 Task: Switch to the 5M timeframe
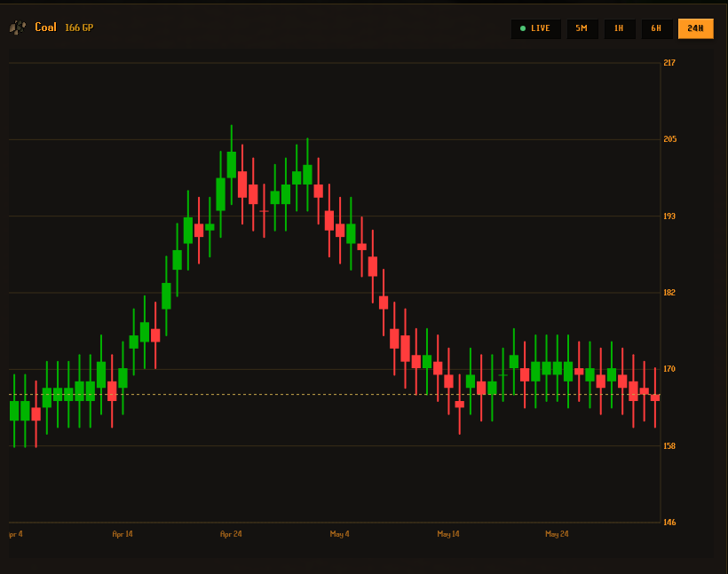(582, 28)
